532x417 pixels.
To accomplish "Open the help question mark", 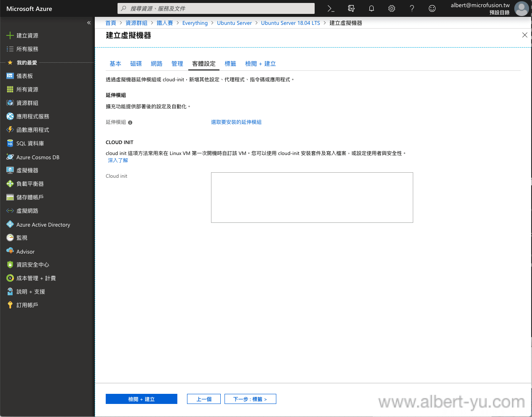I will click(x=412, y=8).
